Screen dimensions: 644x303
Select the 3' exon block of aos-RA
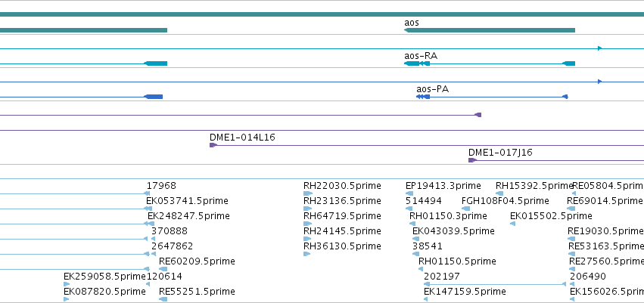[412, 63]
